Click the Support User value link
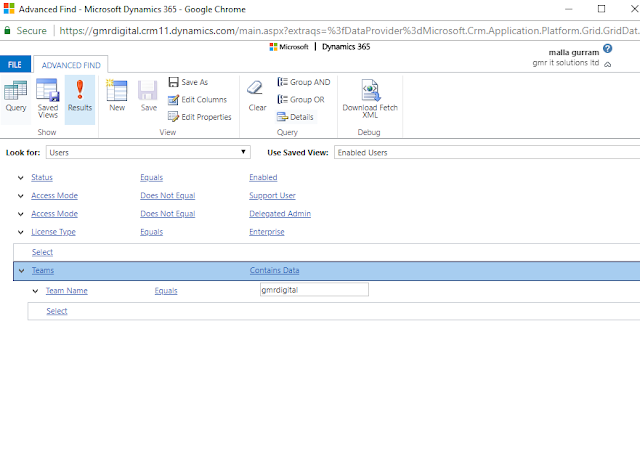640x475 pixels. [x=272, y=195]
